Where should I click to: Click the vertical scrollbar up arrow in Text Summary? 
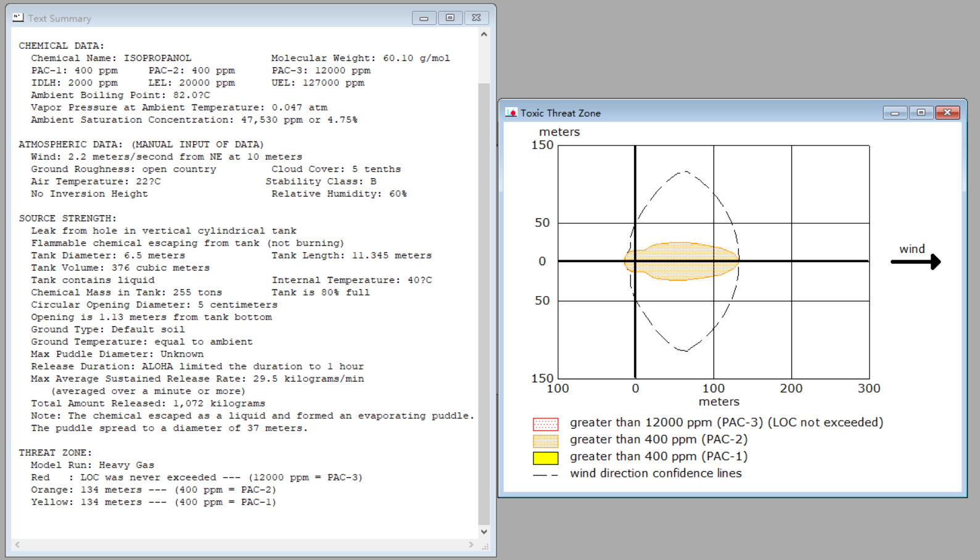pyautogui.click(x=484, y=35)
